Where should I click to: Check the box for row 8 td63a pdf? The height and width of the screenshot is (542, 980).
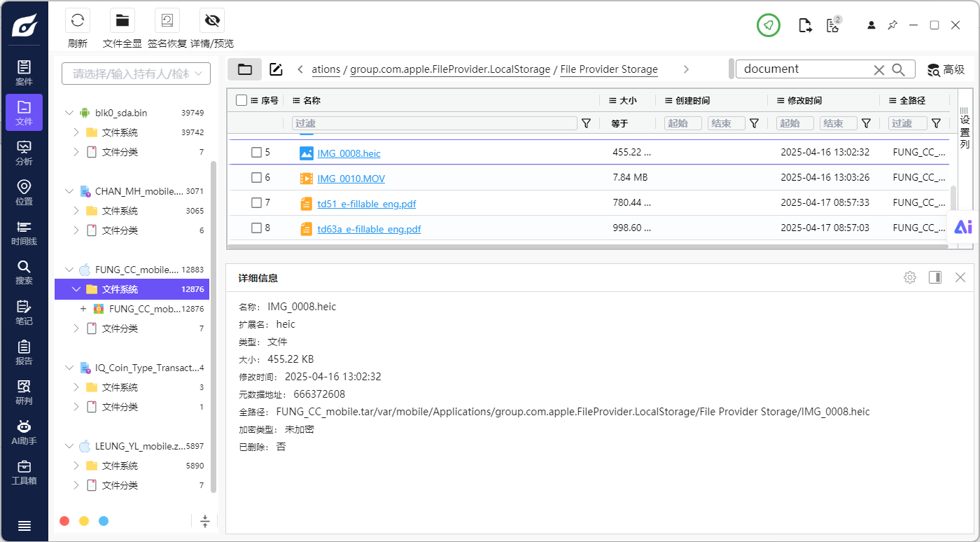(x=256, y=228)
